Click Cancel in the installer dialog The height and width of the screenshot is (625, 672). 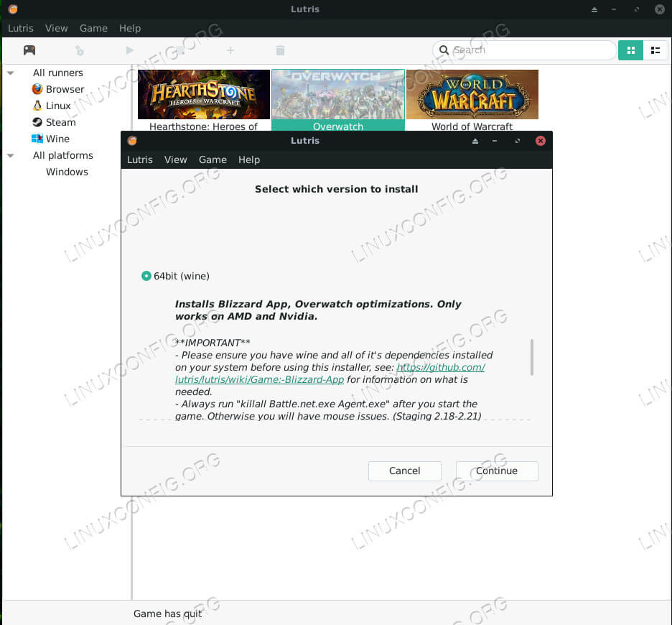point(405,471)
